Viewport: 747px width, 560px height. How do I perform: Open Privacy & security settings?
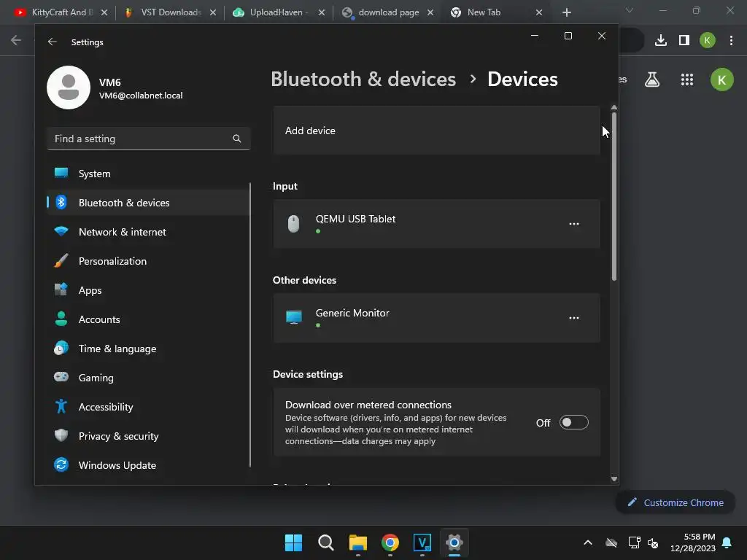tap(148, 436)
